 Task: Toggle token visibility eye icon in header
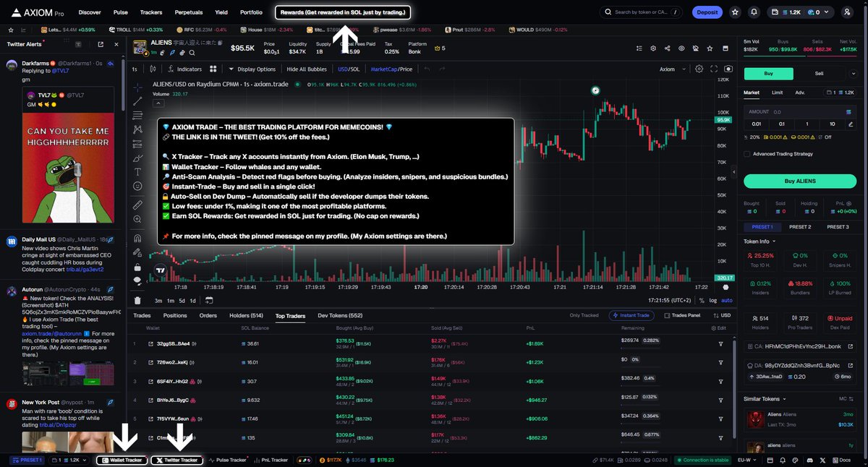681,48
